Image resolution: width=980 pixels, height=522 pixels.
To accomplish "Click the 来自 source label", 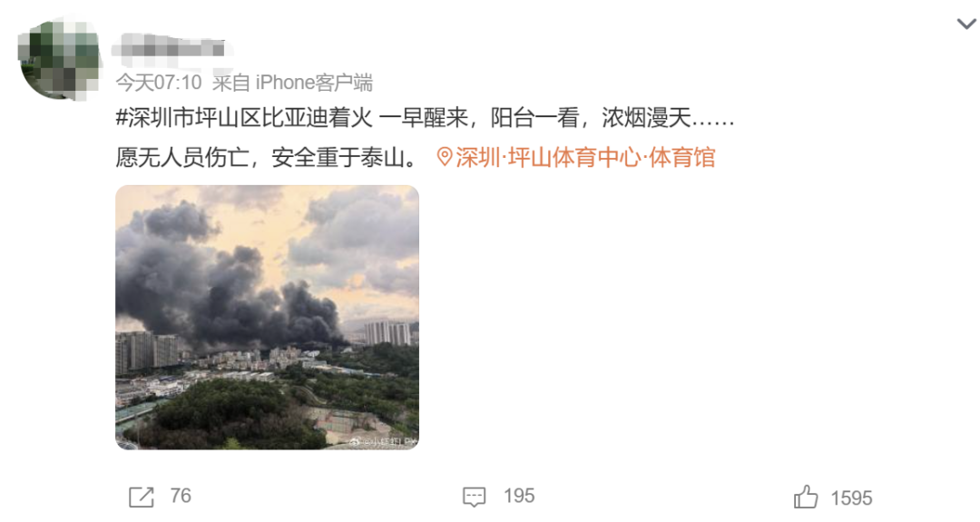I will coord(231,83).
